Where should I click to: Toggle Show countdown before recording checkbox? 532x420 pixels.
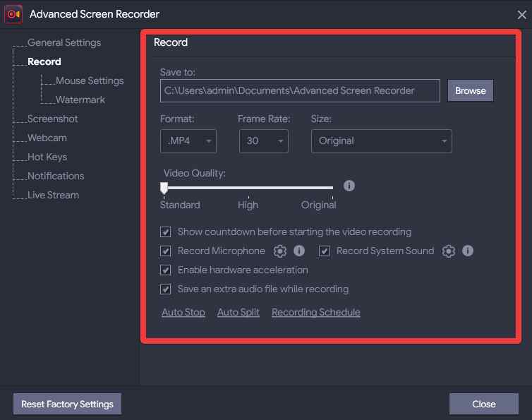pyautogui.click(x=165, y=232)
